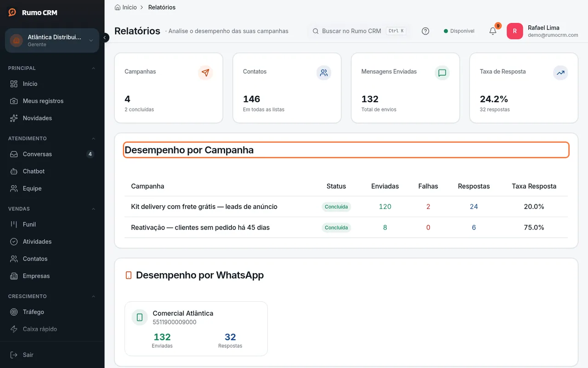Click the Kit delivery com frete grátis campaign row

346,207
